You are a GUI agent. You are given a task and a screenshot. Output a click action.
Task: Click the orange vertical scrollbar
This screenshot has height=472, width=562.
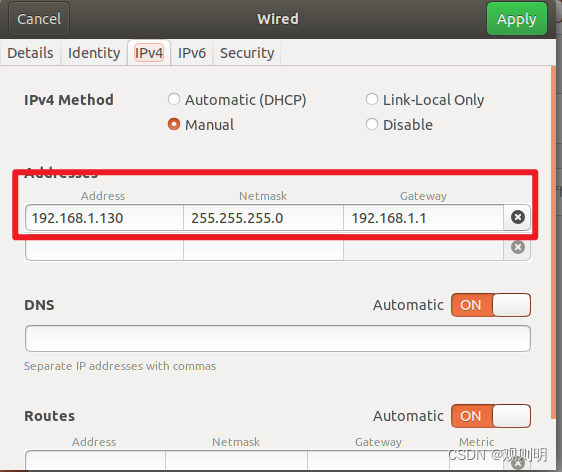click(553, 242)
